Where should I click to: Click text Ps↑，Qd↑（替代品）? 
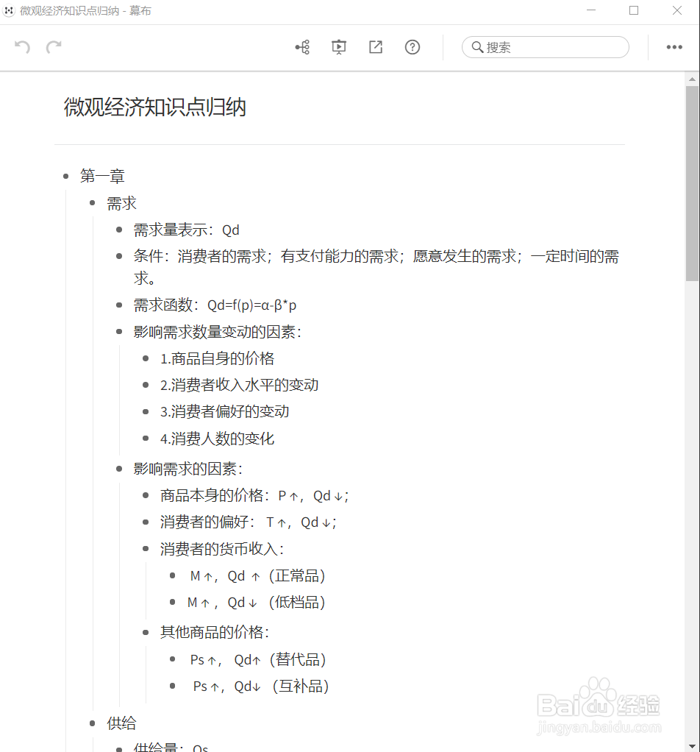258,659
